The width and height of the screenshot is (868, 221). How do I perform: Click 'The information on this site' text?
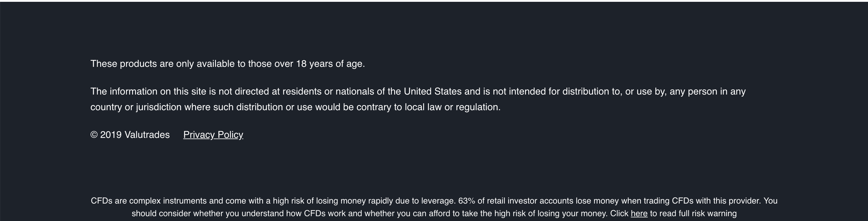coord(148,92)
